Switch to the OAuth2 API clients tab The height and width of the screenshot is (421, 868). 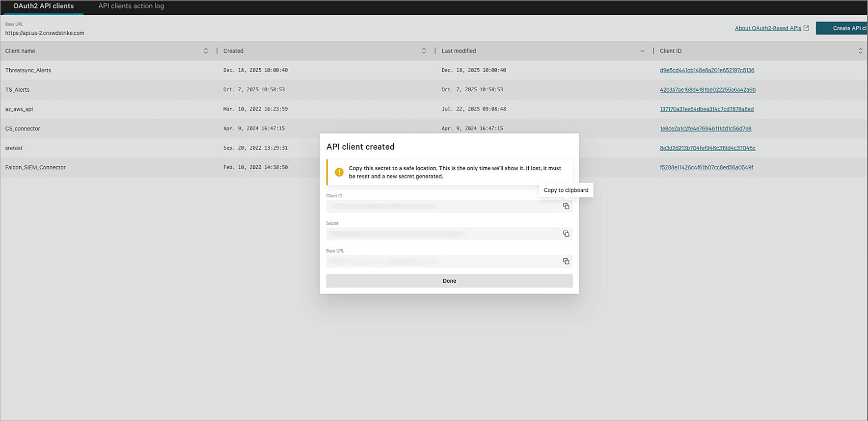pyautogui.click(x=43, y=6)
